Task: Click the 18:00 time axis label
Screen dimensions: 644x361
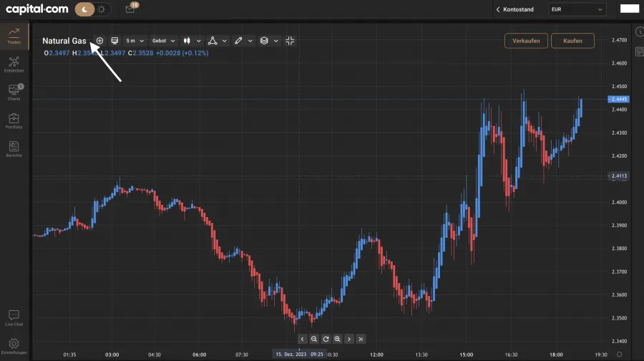Action: [x=556, y=355]
